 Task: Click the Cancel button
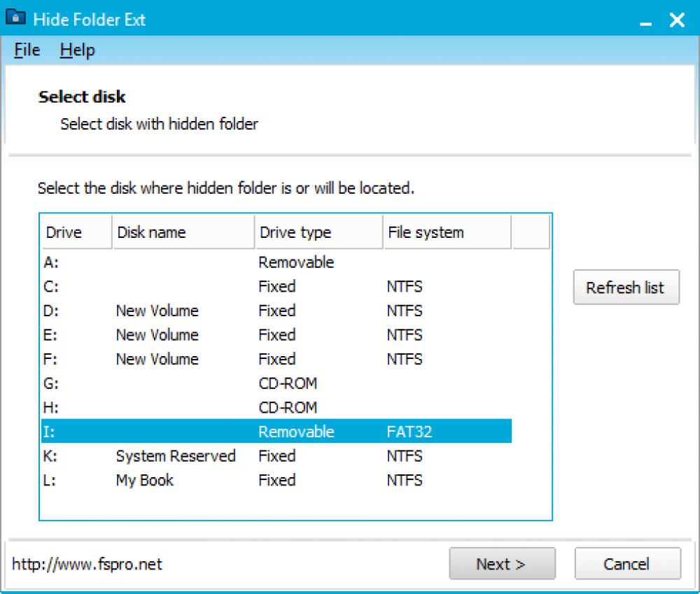(x=626, y=563)
